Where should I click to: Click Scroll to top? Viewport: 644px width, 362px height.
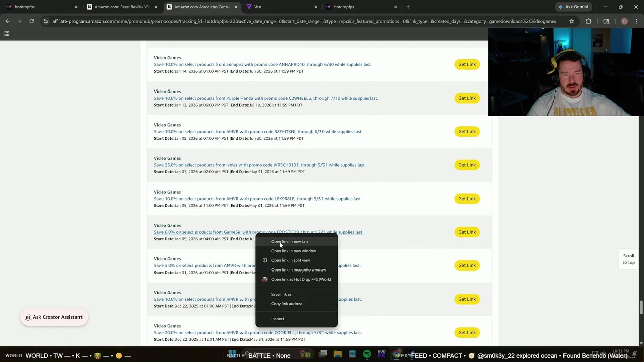point(629,259)
